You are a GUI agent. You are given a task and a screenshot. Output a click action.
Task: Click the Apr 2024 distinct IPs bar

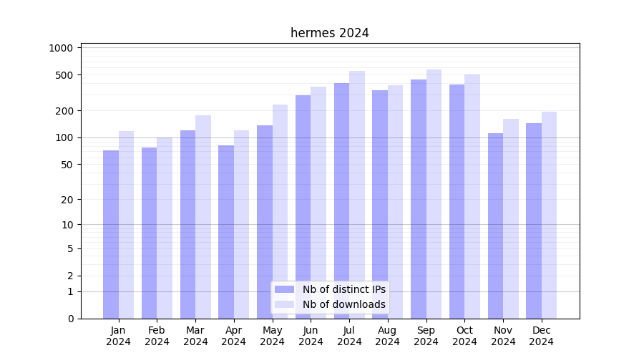click(226, 232)
